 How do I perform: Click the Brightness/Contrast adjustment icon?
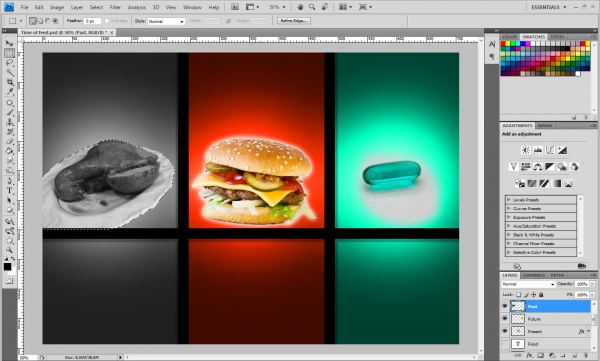pos(526,150)
